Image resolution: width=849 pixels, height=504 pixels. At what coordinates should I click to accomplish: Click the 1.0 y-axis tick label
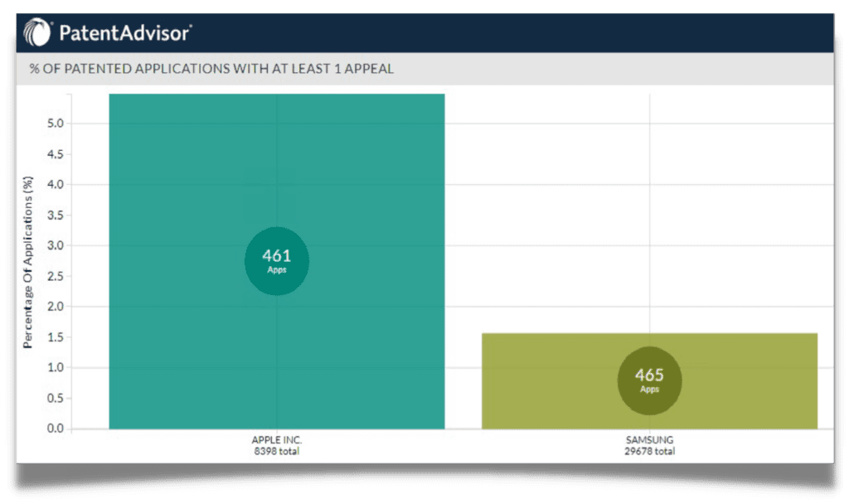(56, 367)
